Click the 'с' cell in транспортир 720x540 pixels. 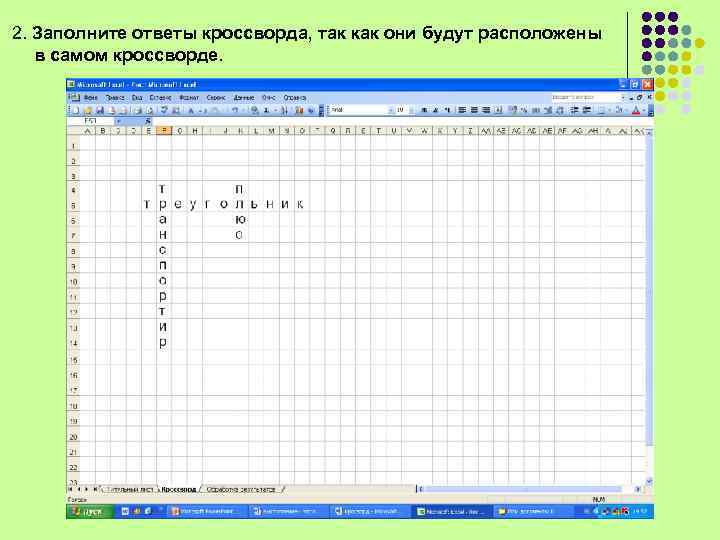[x=163, y=250]
